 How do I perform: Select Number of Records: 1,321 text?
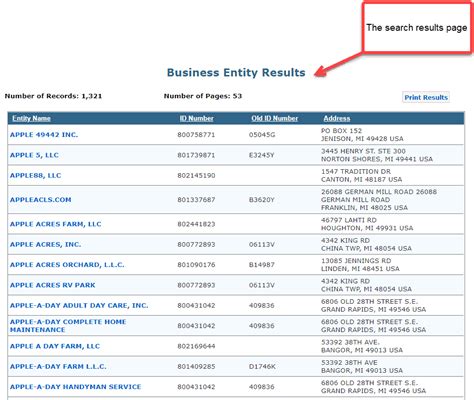(53, 96)
